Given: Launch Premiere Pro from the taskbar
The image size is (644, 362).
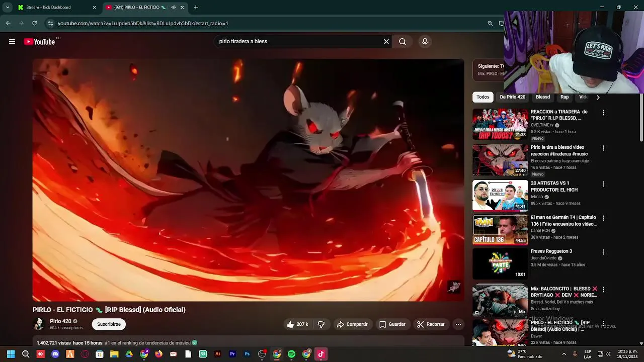Looking at the screenshot, I should [232, 354].
